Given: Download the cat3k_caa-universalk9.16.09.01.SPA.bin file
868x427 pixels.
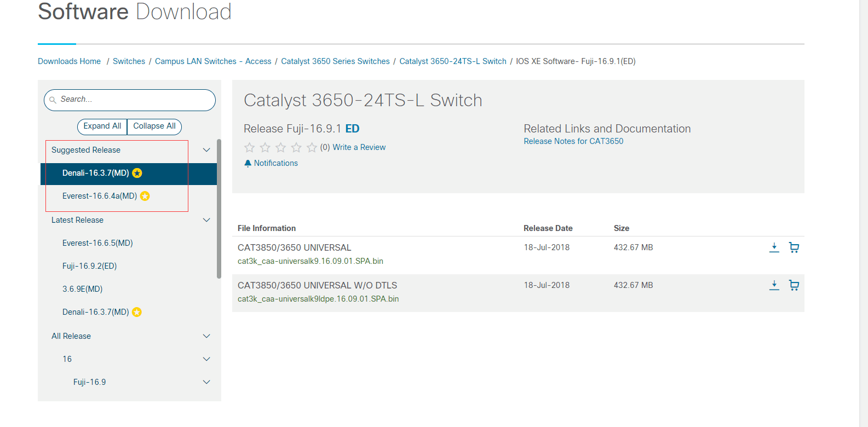Looking at the screenshot, I should click(x=774, y=247).
